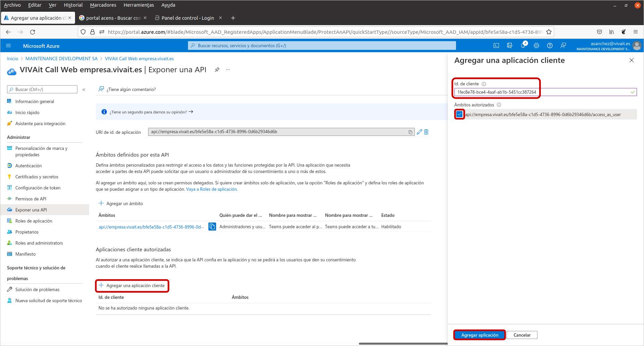This screenshot has width=644, height=346.
Task: Open a new browser tab
Action: tap(233, 18)
